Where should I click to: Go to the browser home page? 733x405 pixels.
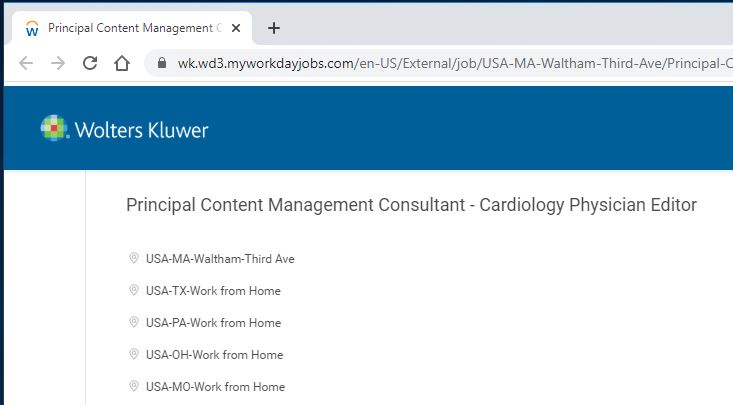tap(122, 63)
